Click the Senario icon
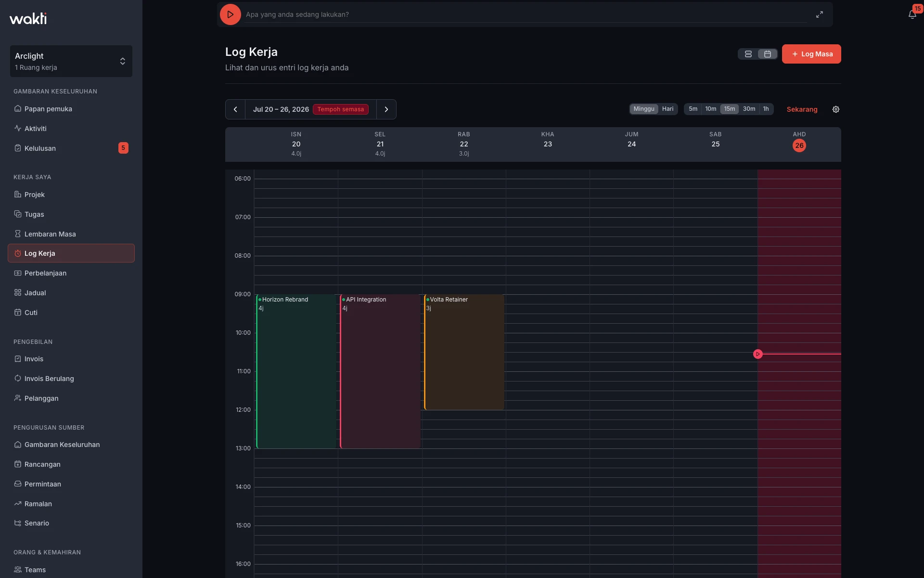 click(x=18, y=523)
